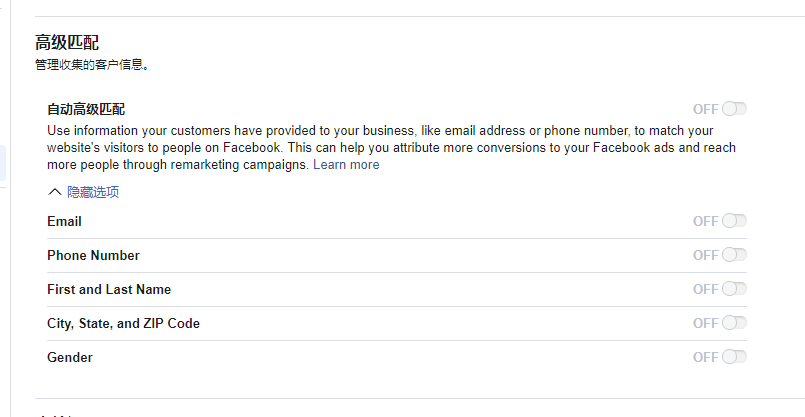Click the OFF text in the Email row
Viewport: 805px width, 417px height.
click(705, 221)
